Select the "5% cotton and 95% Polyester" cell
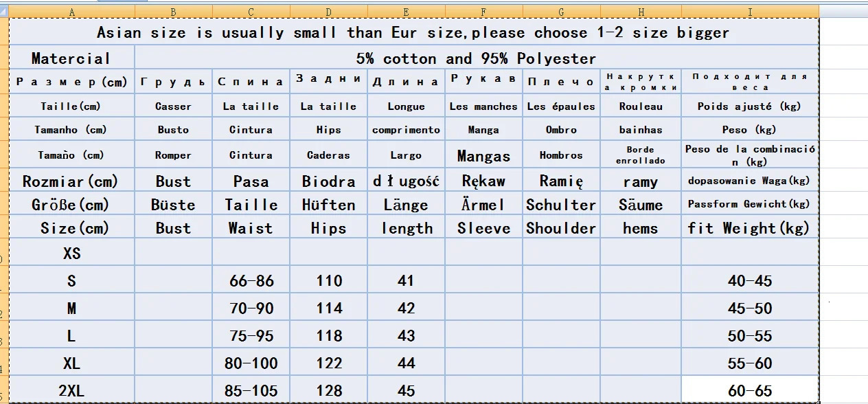Image resolution: width=868 pixels, height=404 pixels. point(476,58)
